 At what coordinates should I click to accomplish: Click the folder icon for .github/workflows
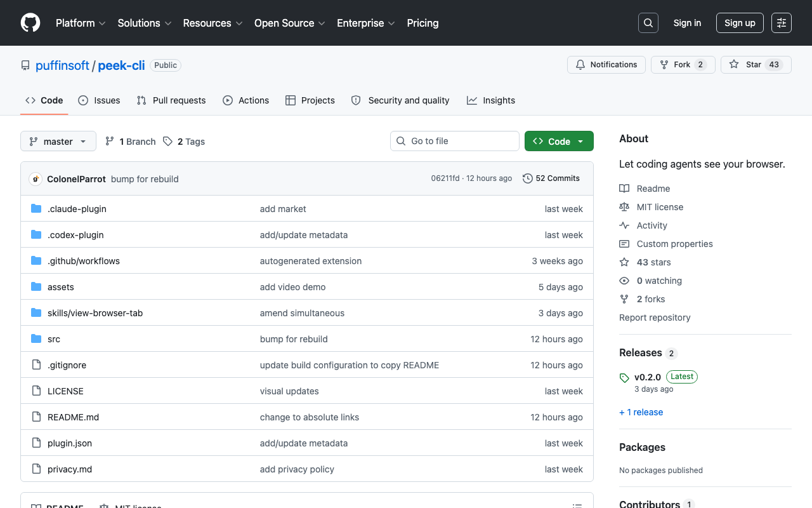click(x=36, y=261)
